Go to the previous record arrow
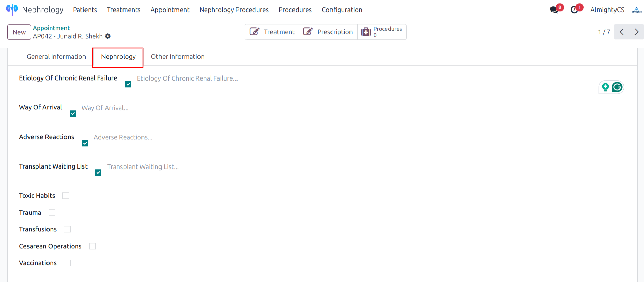 (621, 32)
